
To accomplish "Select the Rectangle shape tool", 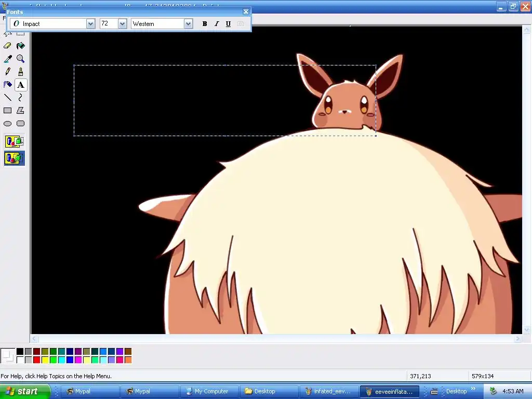I will (7, 111).
